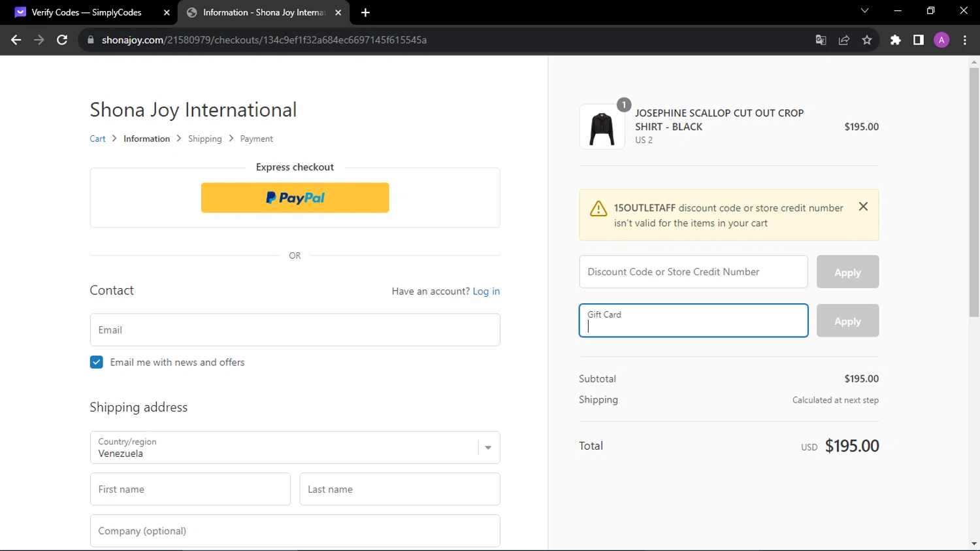The image size is (980, 551).
Task: Uncheck Email me with news and offers
Action: click(96, 362)
